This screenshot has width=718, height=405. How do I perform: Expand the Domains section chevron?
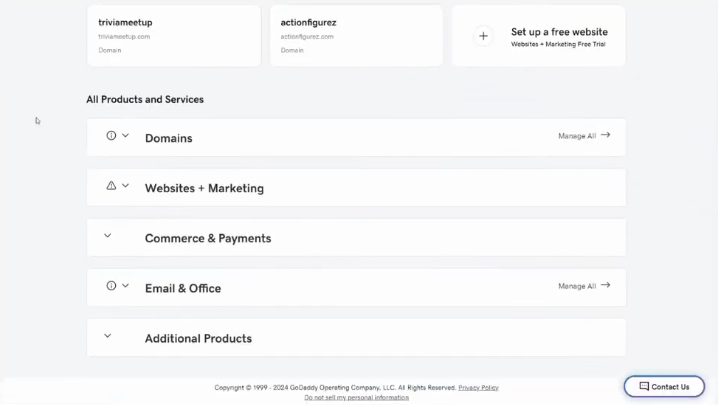coord(125,136)
